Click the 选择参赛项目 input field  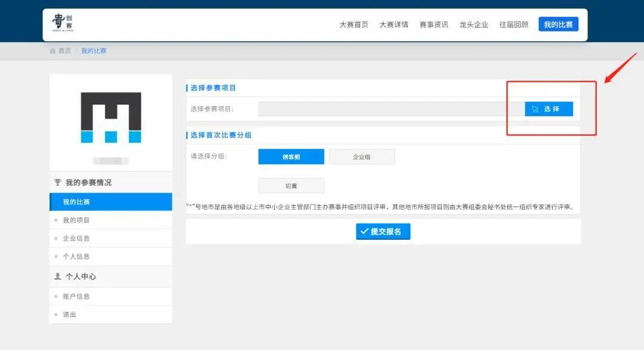(391, 109)
